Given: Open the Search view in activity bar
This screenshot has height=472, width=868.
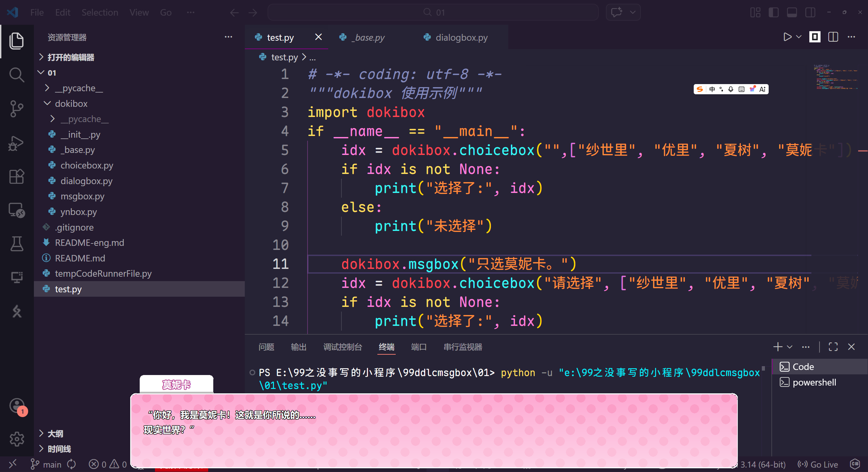Looking at the screenshot, I should point(16,75).
